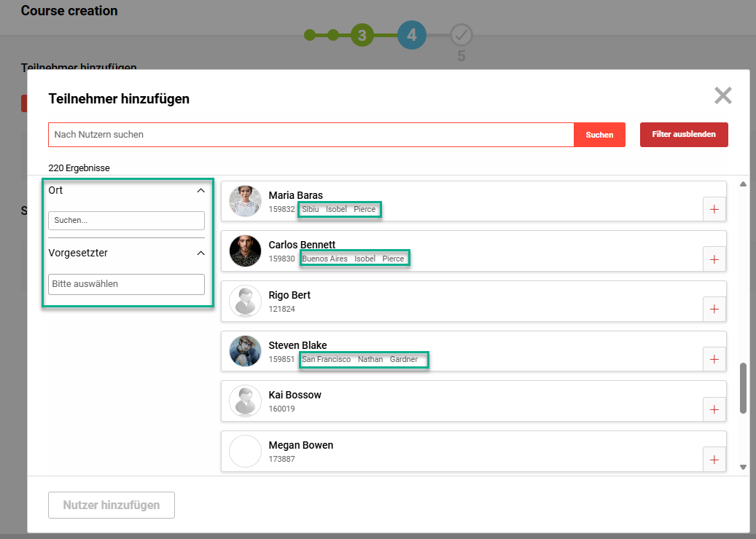The image size is (756, 539).
Task: Click the Filter ausblenden button
Action: (x=683, y=135)
